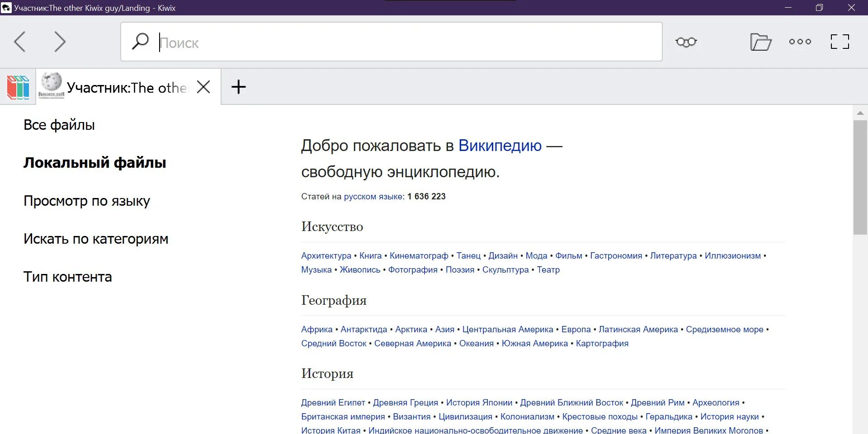Open the Скульптура link
This screenshot has width=868, height=434.
point(505,270)
